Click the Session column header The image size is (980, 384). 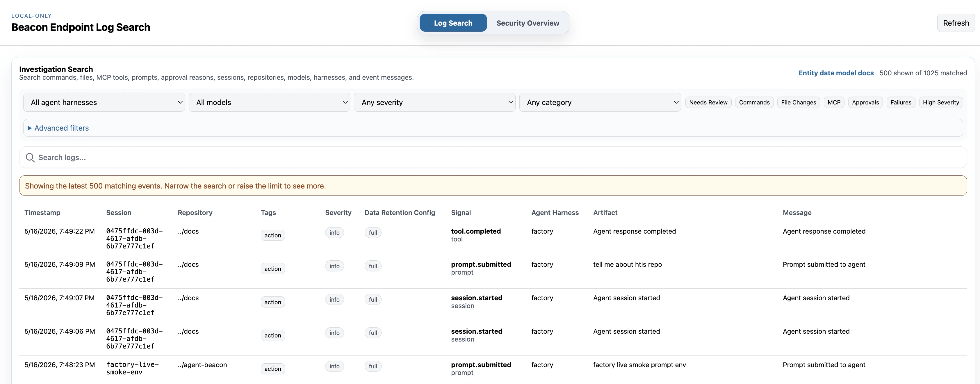119,213
